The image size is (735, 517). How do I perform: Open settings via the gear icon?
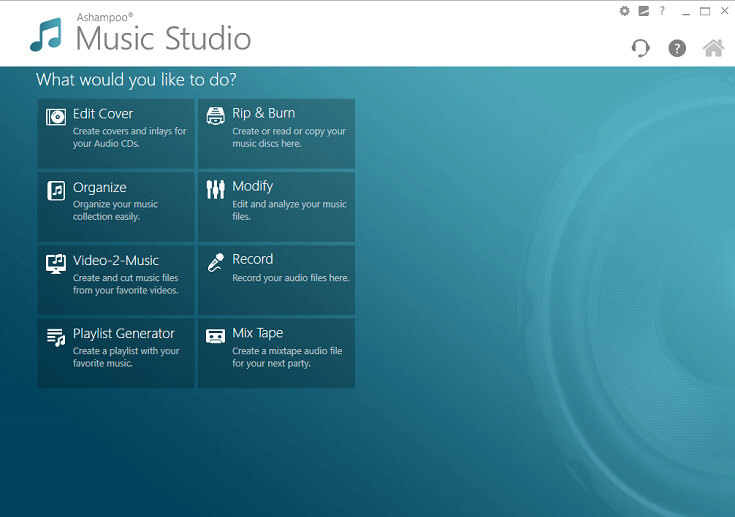[624, 11]
